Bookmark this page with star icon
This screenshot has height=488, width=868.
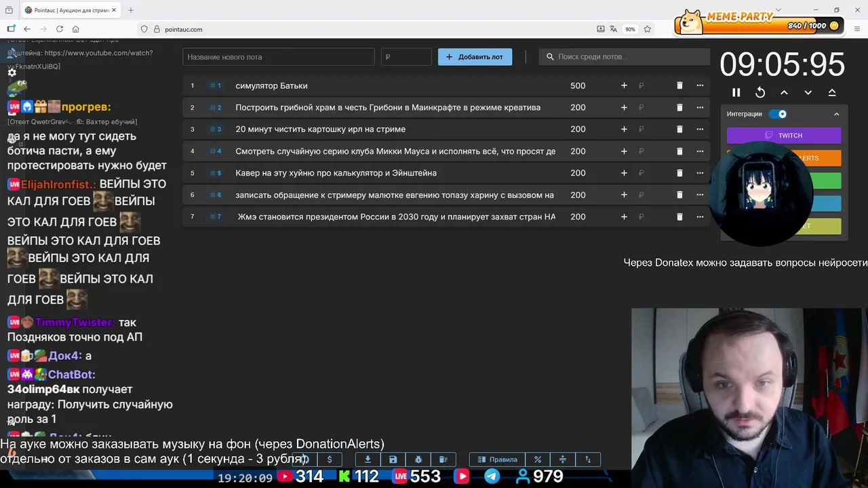pos(648,29)
